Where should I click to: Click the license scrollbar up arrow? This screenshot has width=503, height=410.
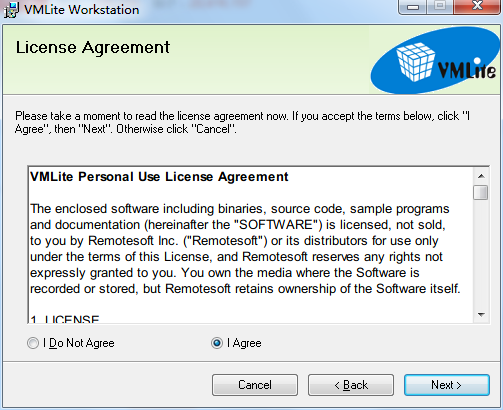click(481, 176)
